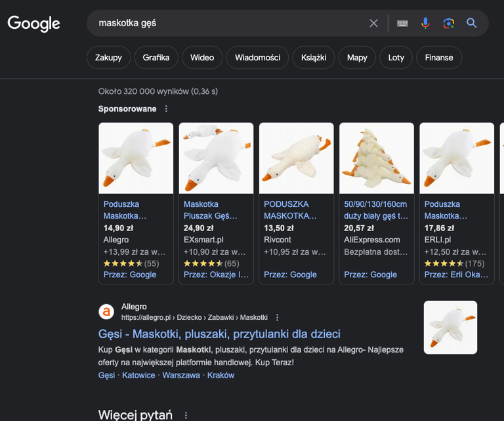
Task: Click the star rating with (55) reviews
Action: coord(131,264)
